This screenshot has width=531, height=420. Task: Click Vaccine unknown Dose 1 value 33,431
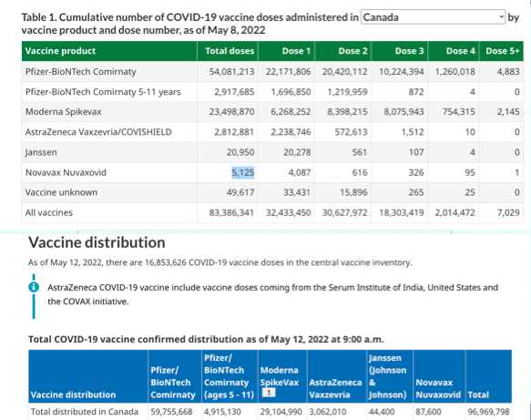tap(297, 192)
